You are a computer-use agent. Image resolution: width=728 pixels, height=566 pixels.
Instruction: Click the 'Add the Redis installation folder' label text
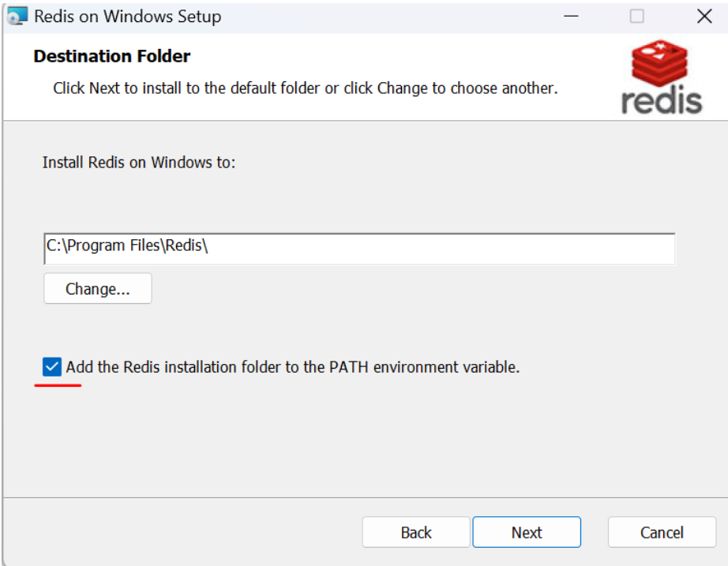pyautogui.click(x=292, y=367)
